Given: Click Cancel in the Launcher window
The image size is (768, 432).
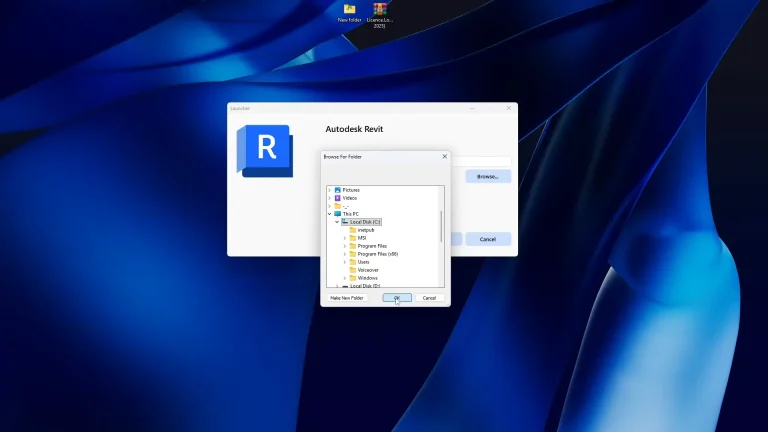Looking at the screenshot, I should click(x=488, y=239).
